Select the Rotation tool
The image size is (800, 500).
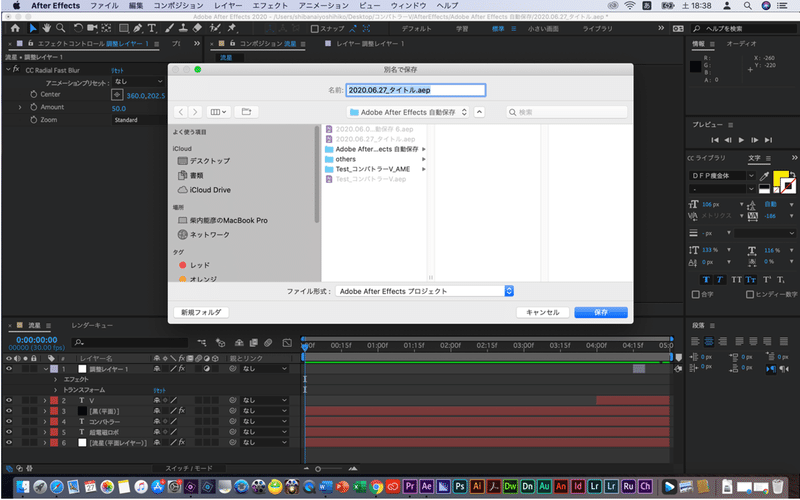tap(78, 29)
